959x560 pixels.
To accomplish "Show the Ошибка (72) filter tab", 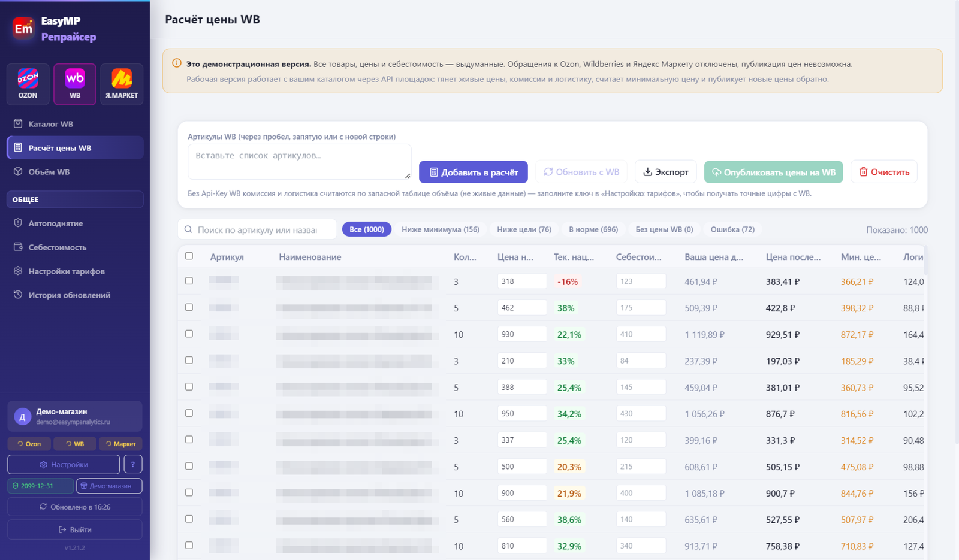I will click(x=732, y=229).
